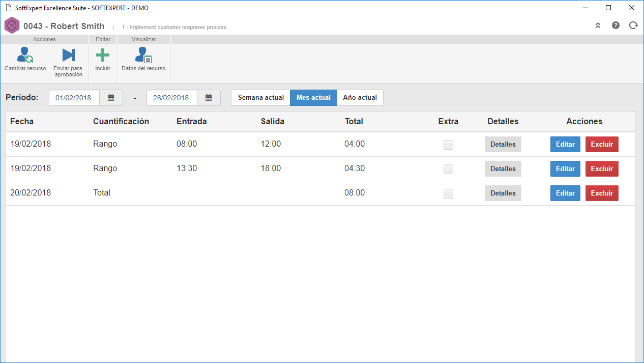Image resolution: width=644 pixels, height=363 pixels.
Task: Click the help question mark icon
Action: tap(616, 25)
